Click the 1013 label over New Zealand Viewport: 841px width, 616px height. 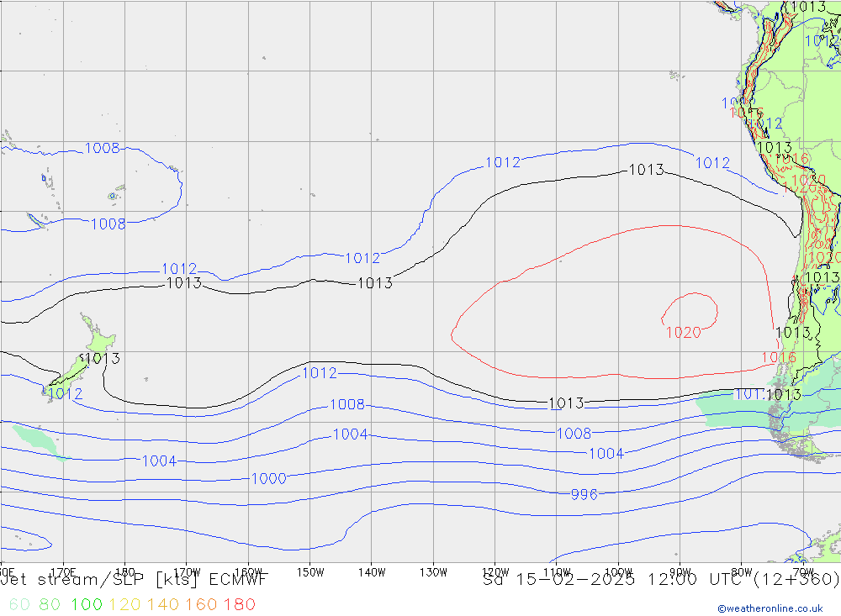click(x=102, y=358)
